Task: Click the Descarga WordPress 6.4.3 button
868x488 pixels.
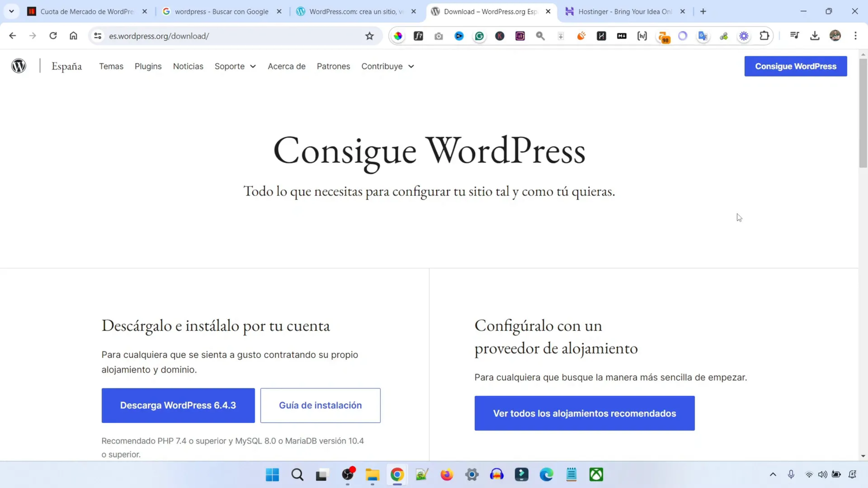Action: (178, 405)
